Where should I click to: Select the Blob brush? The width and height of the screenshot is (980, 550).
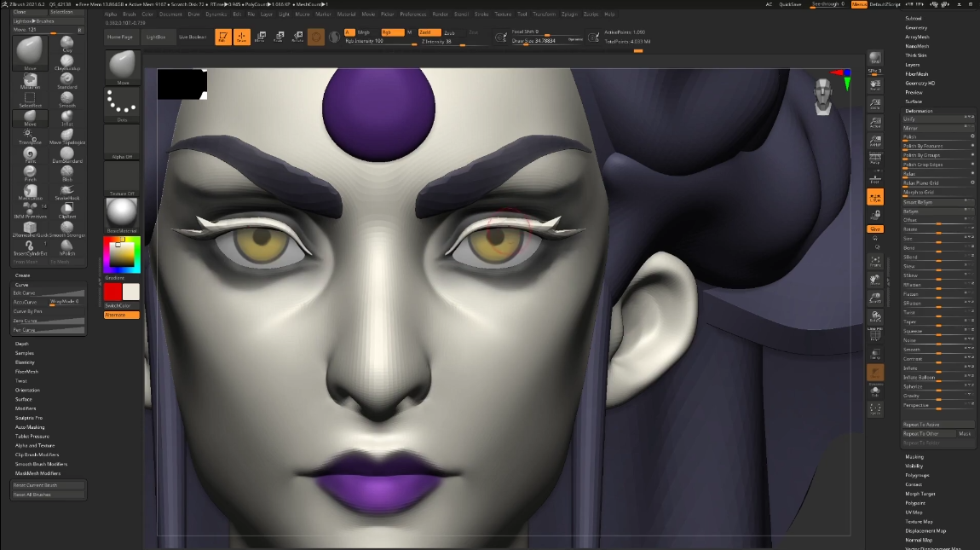66,173
